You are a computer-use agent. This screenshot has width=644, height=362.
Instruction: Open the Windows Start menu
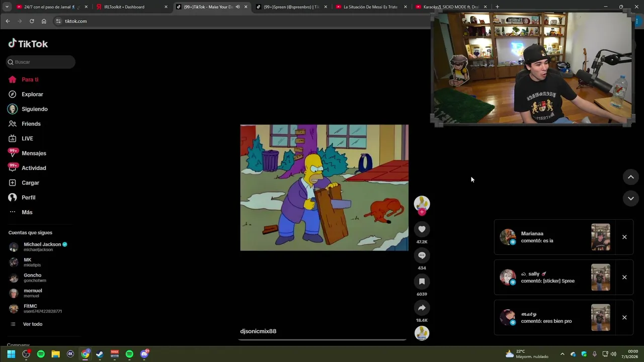(11, 354)
